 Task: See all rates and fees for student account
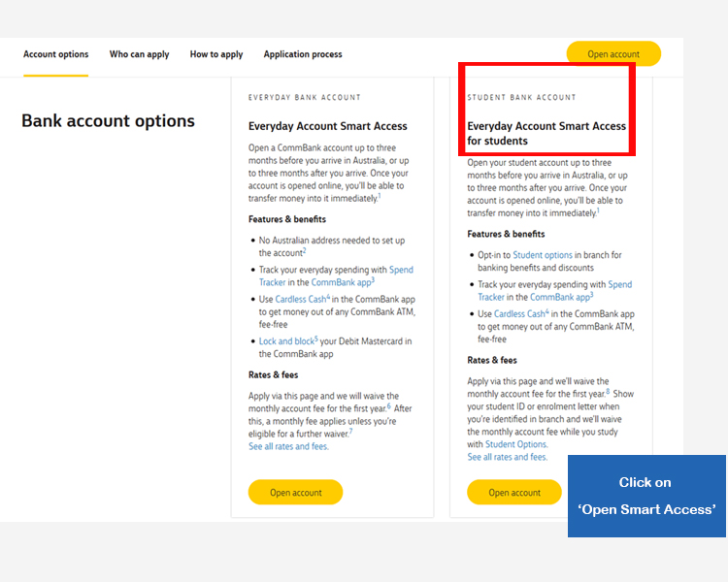tap(508, 457)
